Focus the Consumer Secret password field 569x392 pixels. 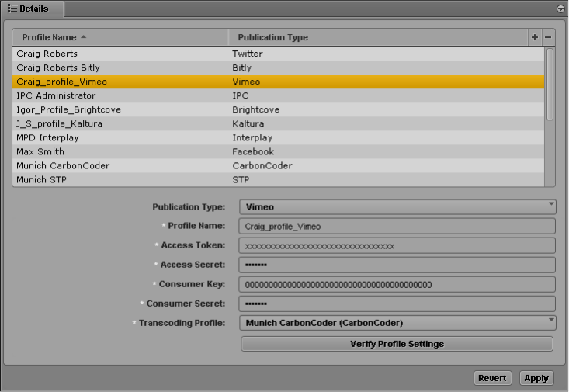(397, 304)
